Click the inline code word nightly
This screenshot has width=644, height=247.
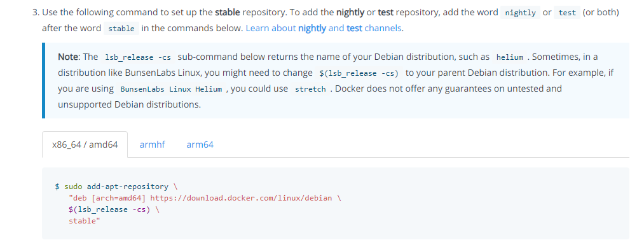[521, 13]
